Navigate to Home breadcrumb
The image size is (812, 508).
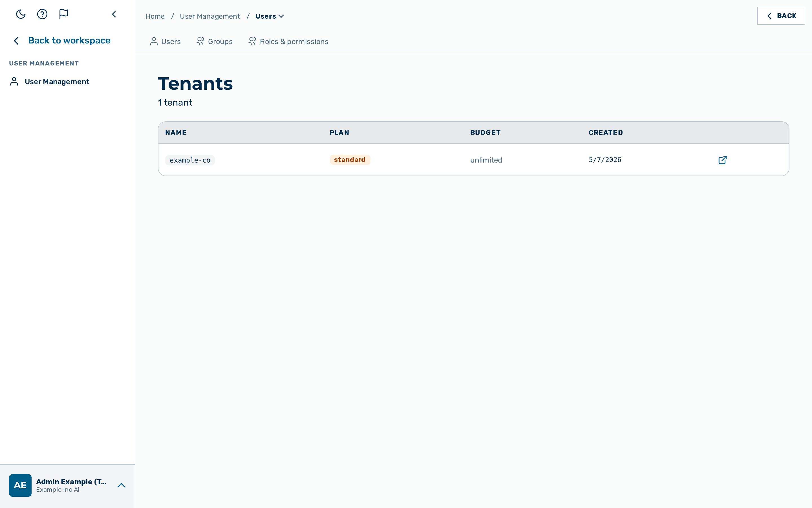coord(155,16)
